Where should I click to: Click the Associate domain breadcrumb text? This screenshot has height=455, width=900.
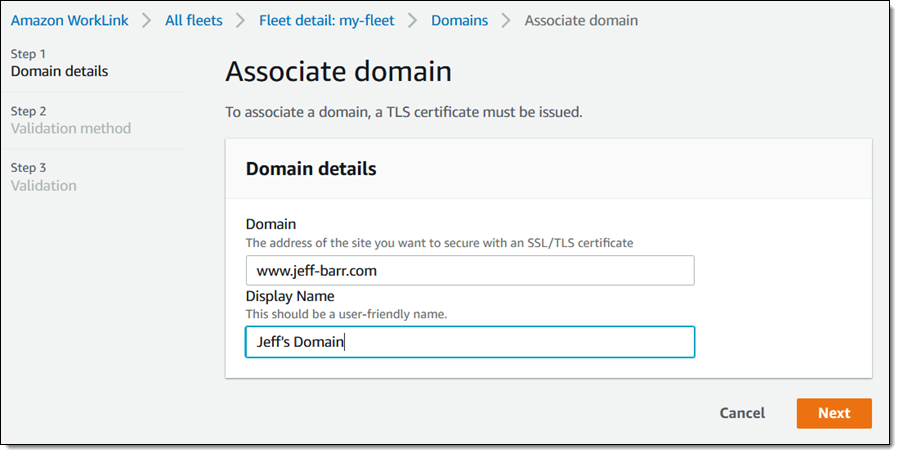(x=581, y=20)
